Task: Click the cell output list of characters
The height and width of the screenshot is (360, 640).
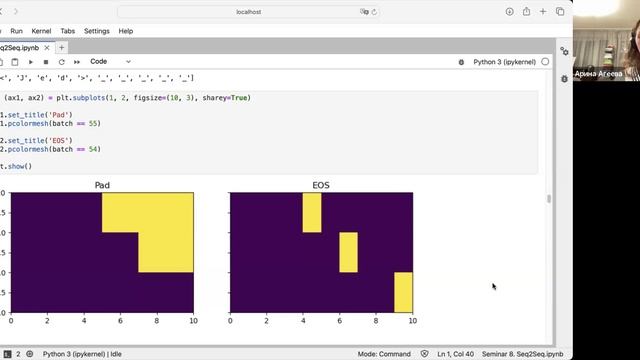Action: pos(97,78)
